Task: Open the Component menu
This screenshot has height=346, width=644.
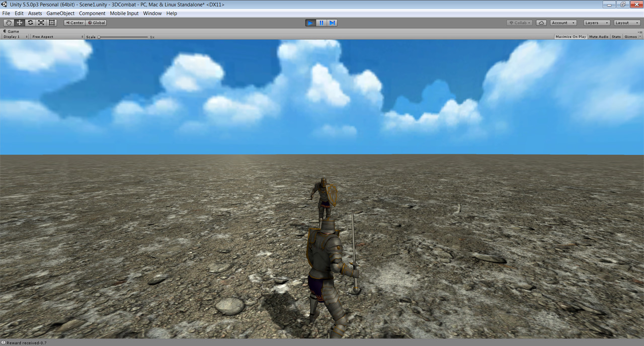Action: tap(92, 14)
